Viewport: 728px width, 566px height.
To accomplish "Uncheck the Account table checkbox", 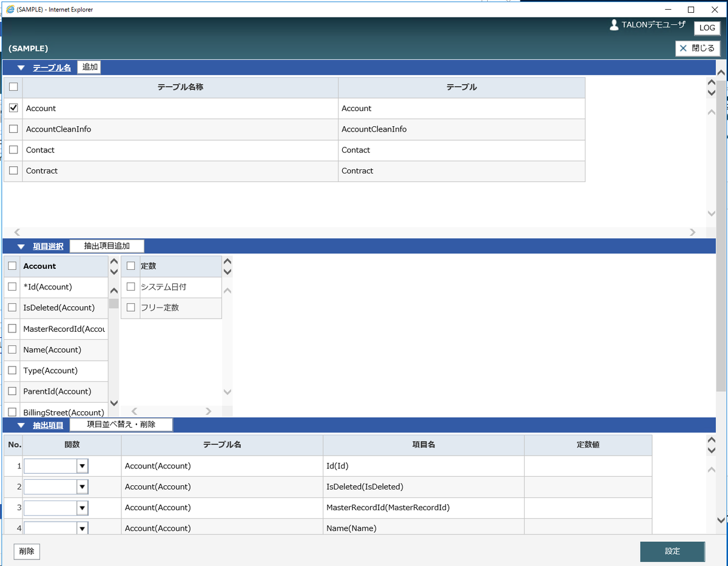I will (13, 108).
